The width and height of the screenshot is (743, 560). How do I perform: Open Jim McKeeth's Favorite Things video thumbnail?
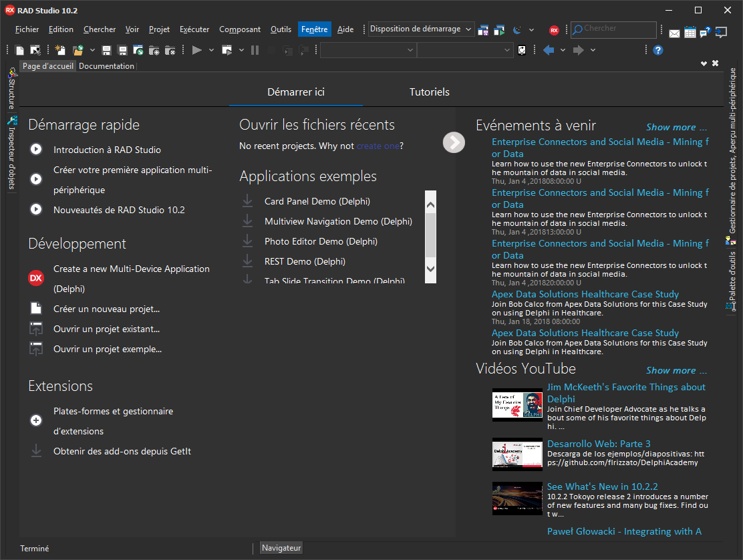pos(517,404)
